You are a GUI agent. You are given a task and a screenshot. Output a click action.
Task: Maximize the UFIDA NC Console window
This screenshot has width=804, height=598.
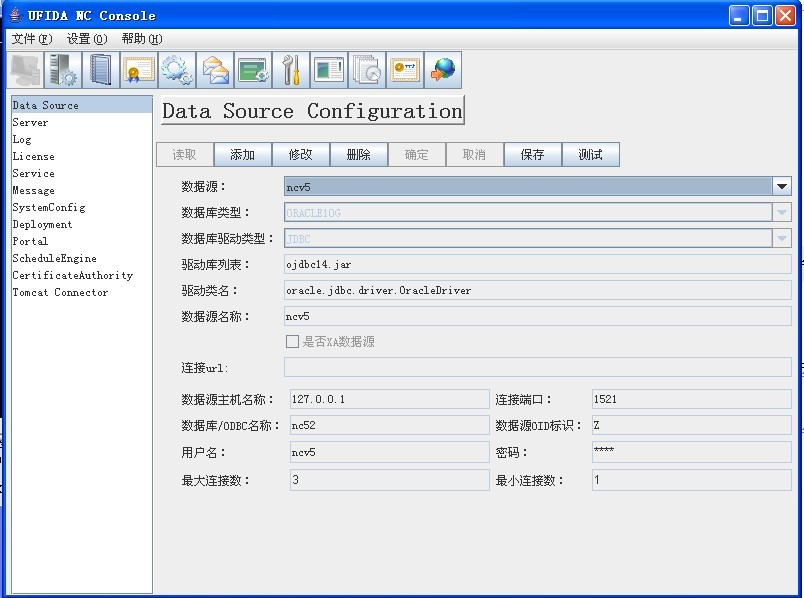click(x=762, y=15)
